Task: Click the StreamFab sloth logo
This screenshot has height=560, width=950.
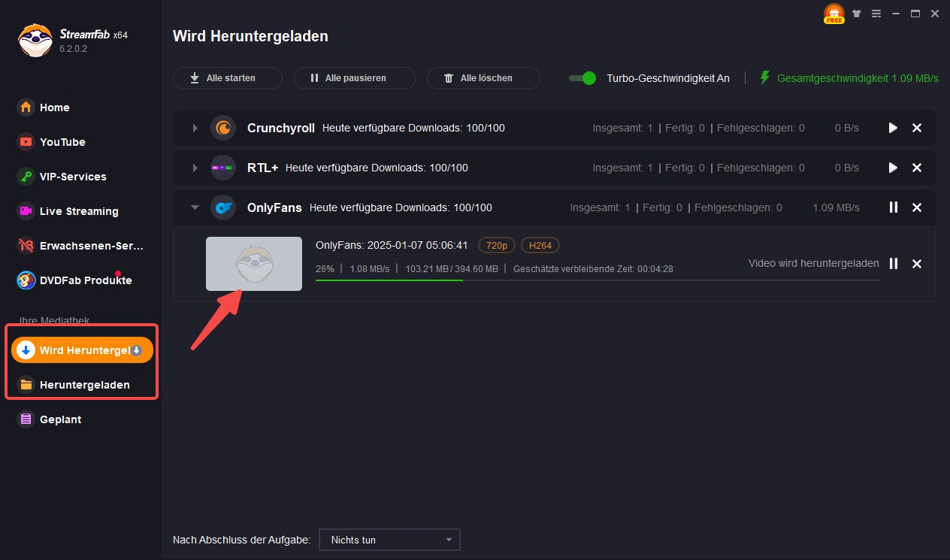Action: pyautogui.click(x=35, y=41)
